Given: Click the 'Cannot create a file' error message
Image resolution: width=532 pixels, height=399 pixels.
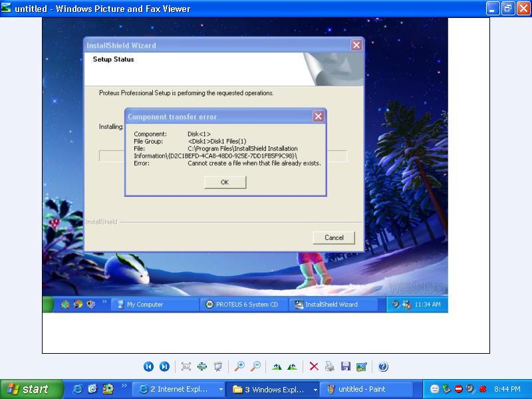Looking at the screenshot, I should [254, 163].
